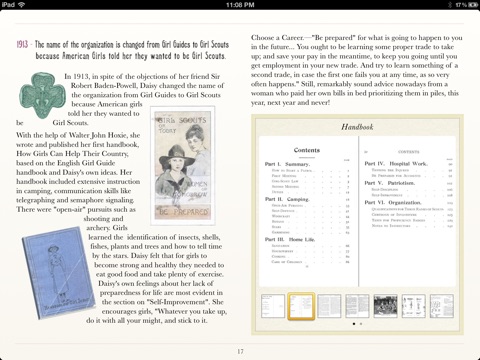Open the Girl Scouts of Today poster image
The height and width of the screenshot is (360, 480).
[183, 166]
